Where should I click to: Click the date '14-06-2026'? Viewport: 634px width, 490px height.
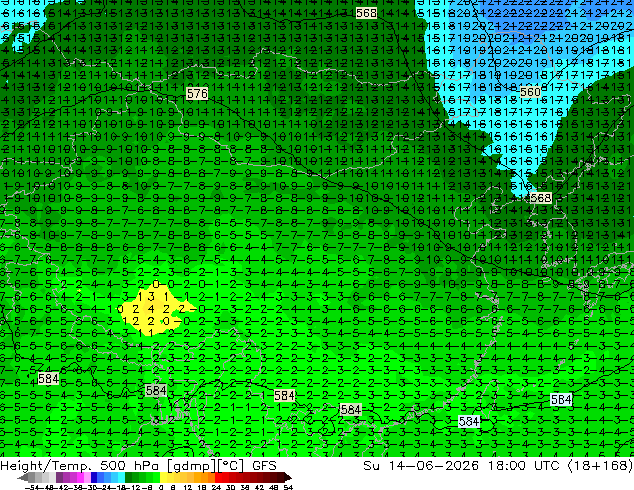433,466
